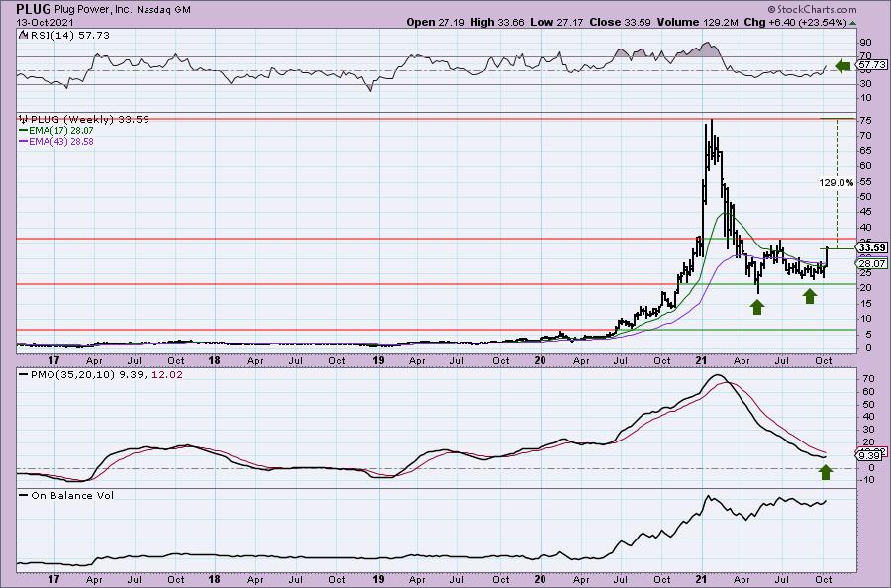Click the 55 level on the price axis

866,181
